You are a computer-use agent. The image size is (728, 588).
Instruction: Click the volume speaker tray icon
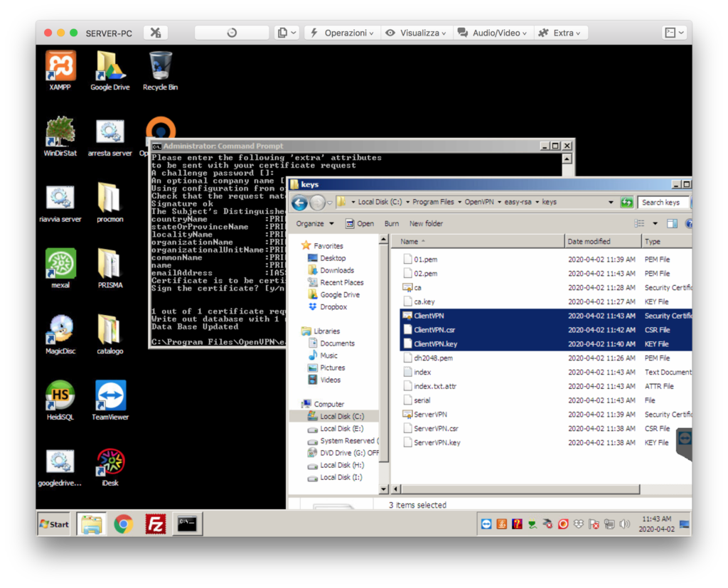point(625,525)
